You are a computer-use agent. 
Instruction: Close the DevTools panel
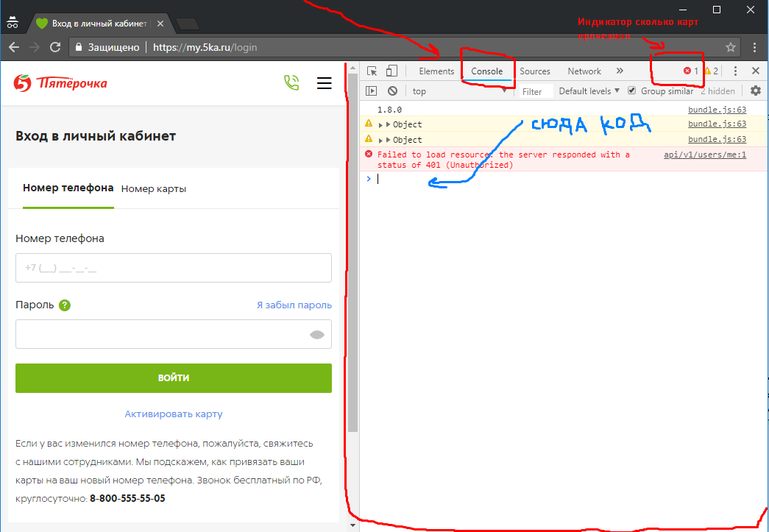click(756, 71)
